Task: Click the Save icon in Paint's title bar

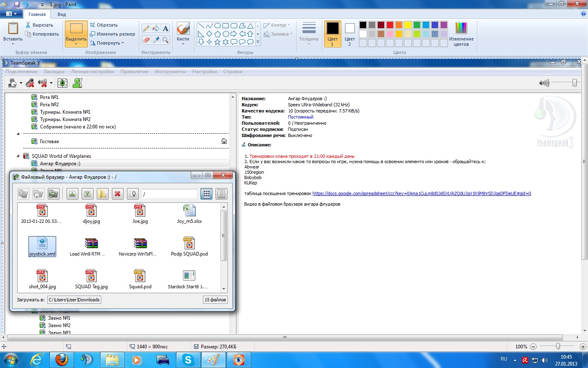Action: (17, 4)
